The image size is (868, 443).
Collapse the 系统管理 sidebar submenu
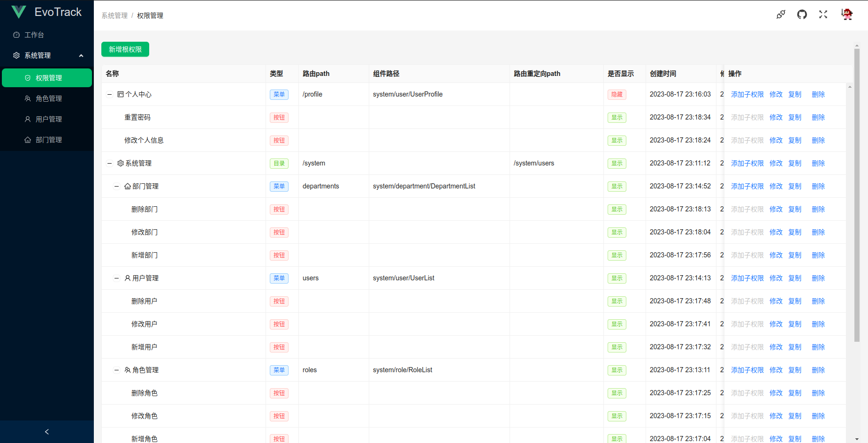tap(81, 55)
